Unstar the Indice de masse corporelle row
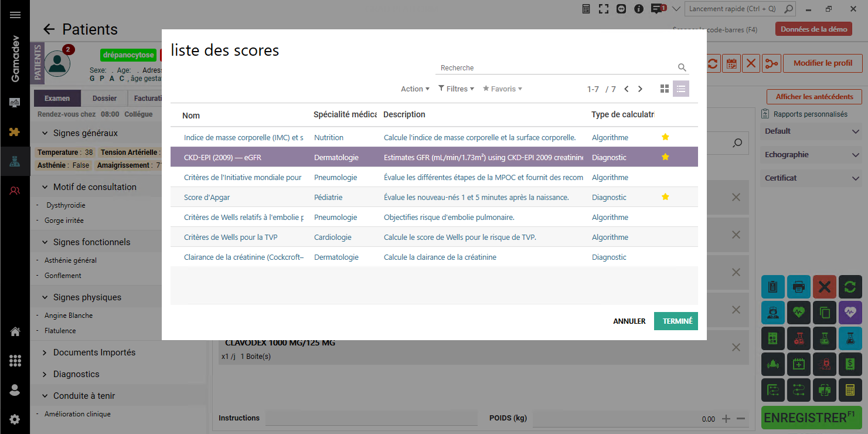 point(665,137)
